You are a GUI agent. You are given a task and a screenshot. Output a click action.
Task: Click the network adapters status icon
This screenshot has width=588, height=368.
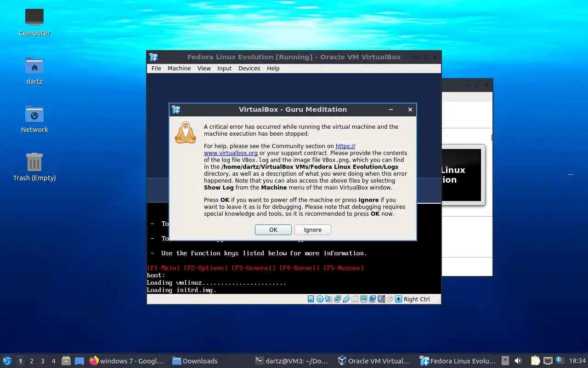(x=338, y=299)
